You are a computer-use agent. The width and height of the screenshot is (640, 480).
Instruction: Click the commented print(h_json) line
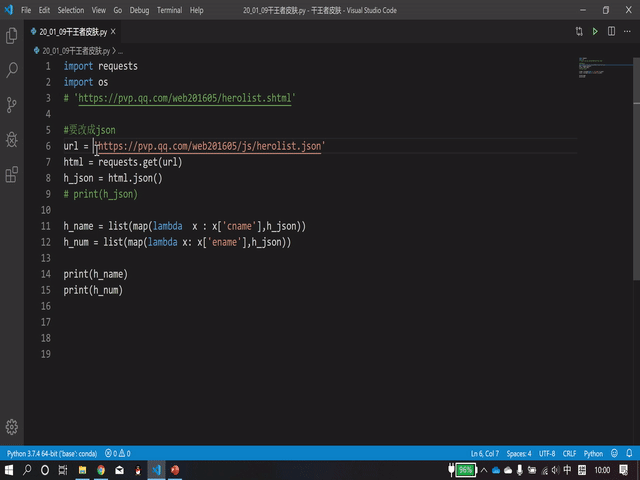pos(100,194)
